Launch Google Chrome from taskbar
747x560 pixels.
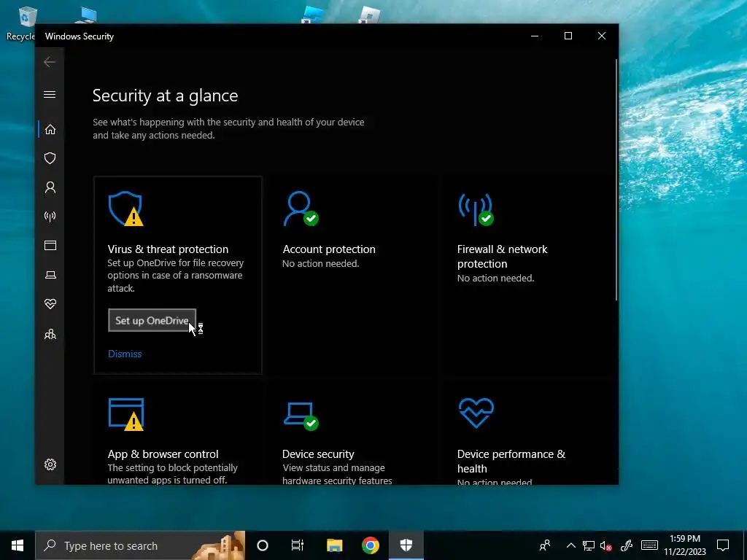point(370,545)
